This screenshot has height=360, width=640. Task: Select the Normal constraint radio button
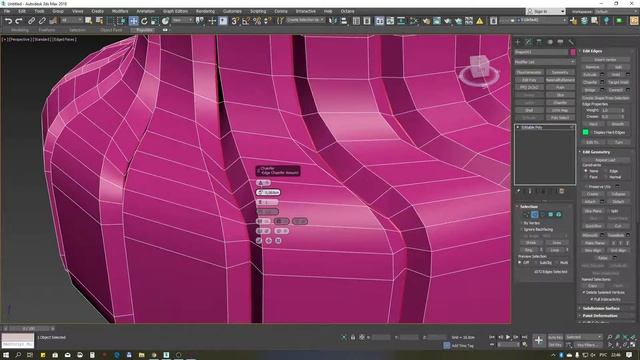[606, 177]
